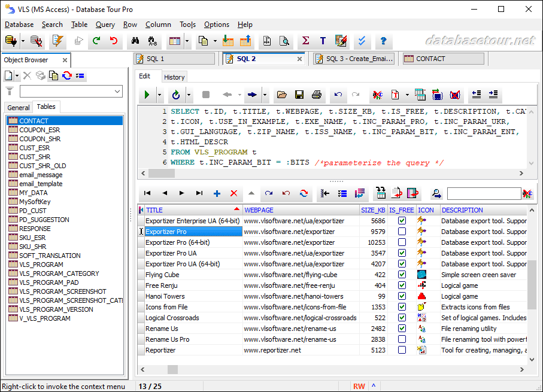Click the green Execute query play button

click(146, 95)
